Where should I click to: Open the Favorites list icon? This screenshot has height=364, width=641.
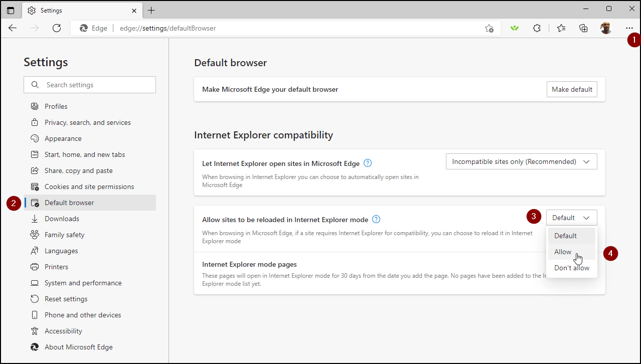coord(561,28)
